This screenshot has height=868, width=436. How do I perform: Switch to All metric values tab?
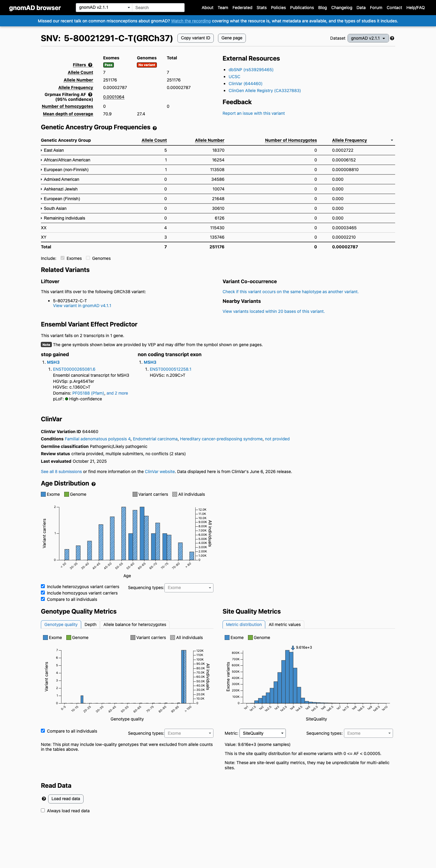[285, 625]
